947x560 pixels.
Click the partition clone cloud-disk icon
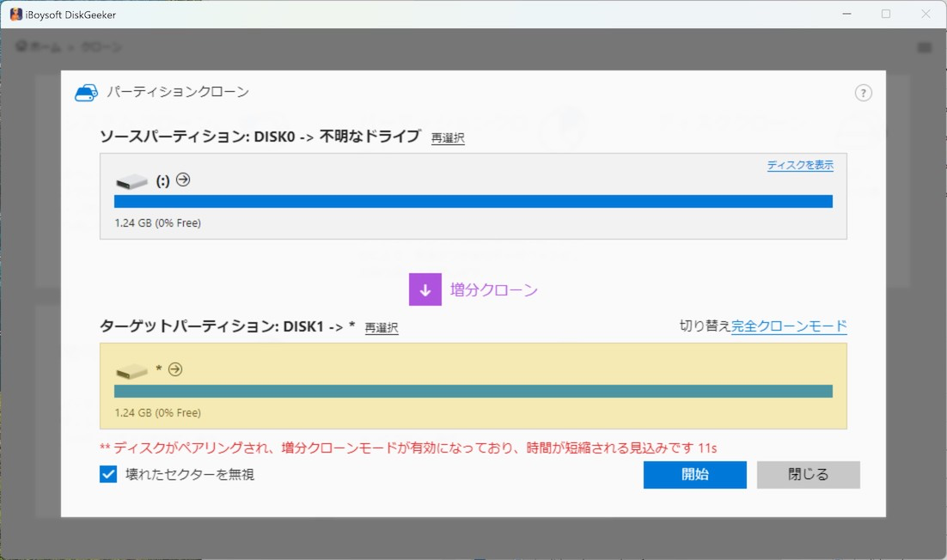[87, 93]
